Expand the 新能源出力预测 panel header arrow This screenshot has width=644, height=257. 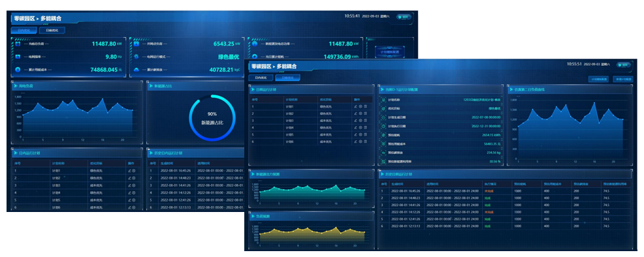pyautogui.click(x=253, y=175)
